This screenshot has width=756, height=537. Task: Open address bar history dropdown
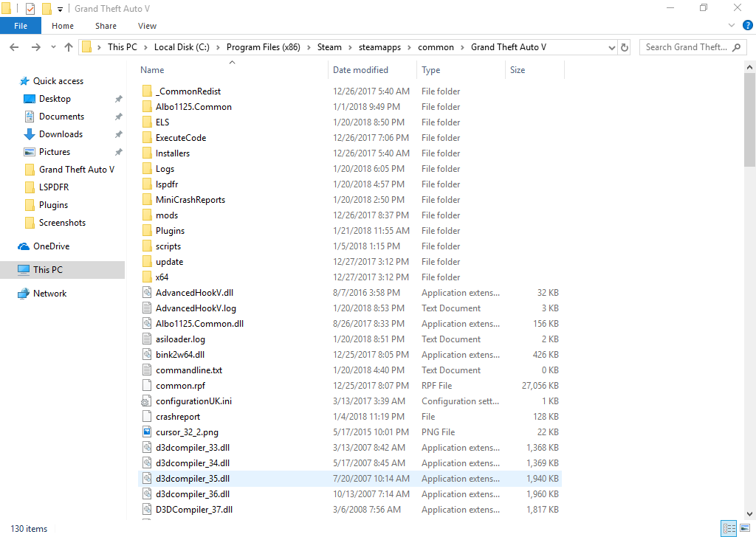coord(612,47)
